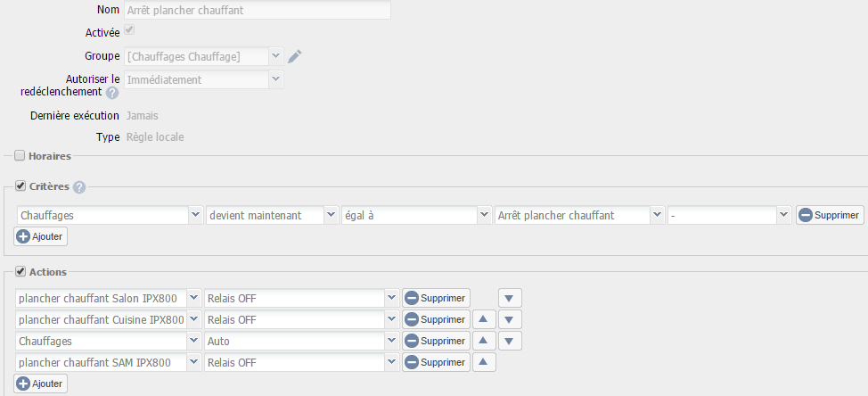Click Ajouter under the Actions list
The height and width of the screenshot is (396, 868).
pyautogui.click(x=41, y=384)
